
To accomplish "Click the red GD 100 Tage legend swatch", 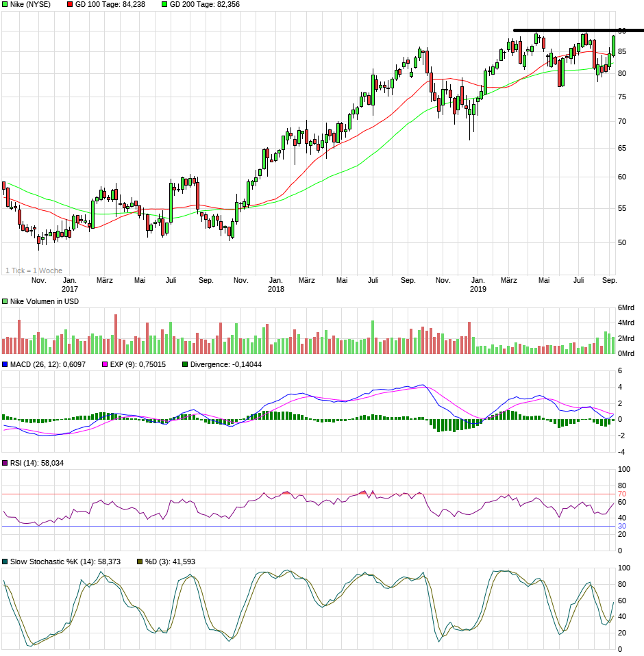I will click(70, 5).
